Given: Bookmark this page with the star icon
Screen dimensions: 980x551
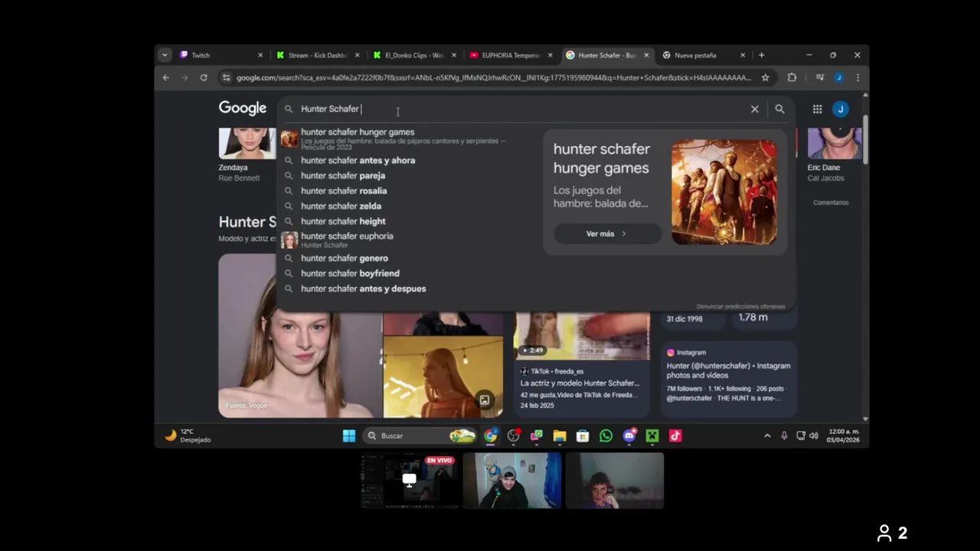Looking at the screenshot, I should 765,77.
